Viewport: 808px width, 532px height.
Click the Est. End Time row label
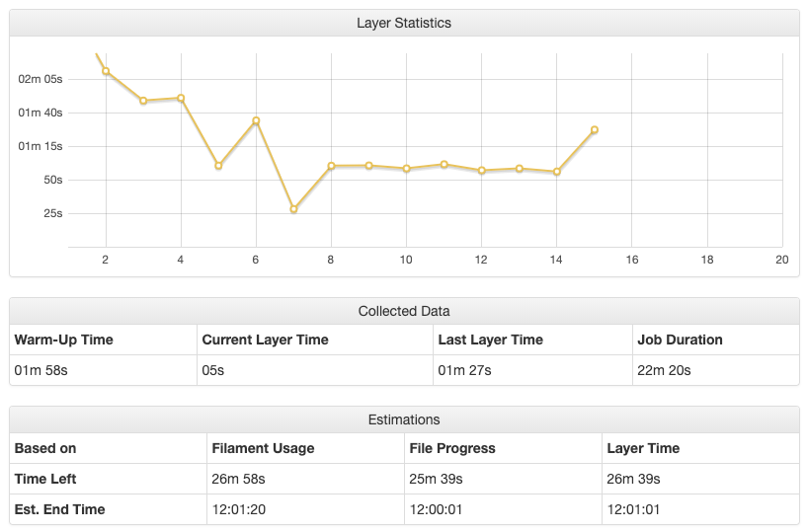click(x=60, y=509)
